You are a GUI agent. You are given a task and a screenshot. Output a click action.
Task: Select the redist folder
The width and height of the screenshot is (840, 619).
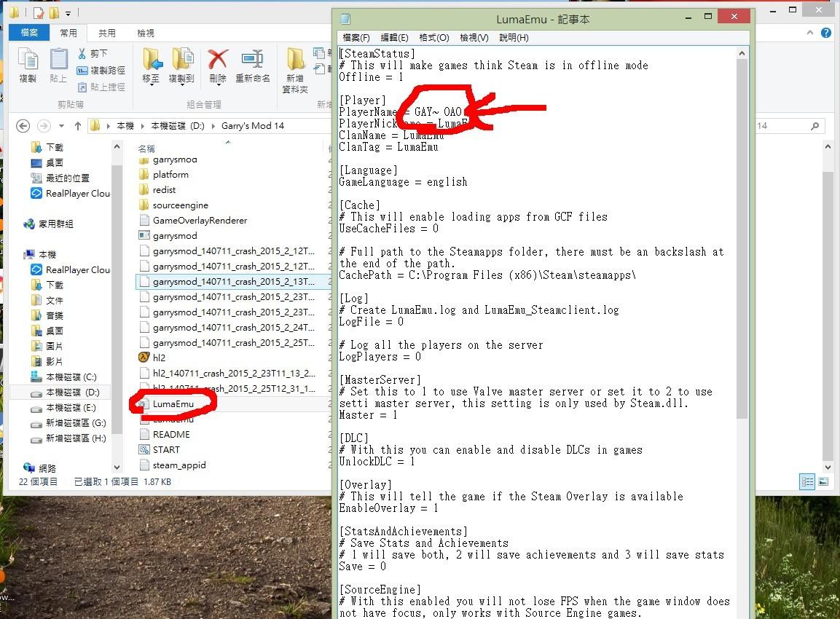tap(157, 189)
